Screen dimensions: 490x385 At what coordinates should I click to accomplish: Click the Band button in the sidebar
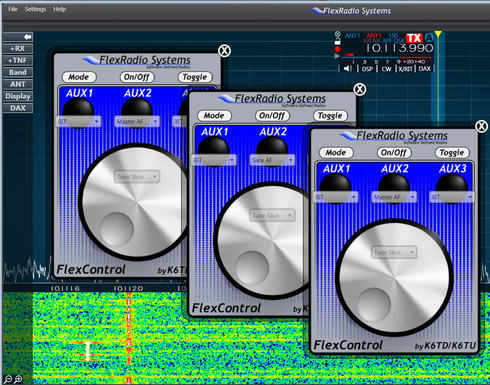(x=18, y=72)
